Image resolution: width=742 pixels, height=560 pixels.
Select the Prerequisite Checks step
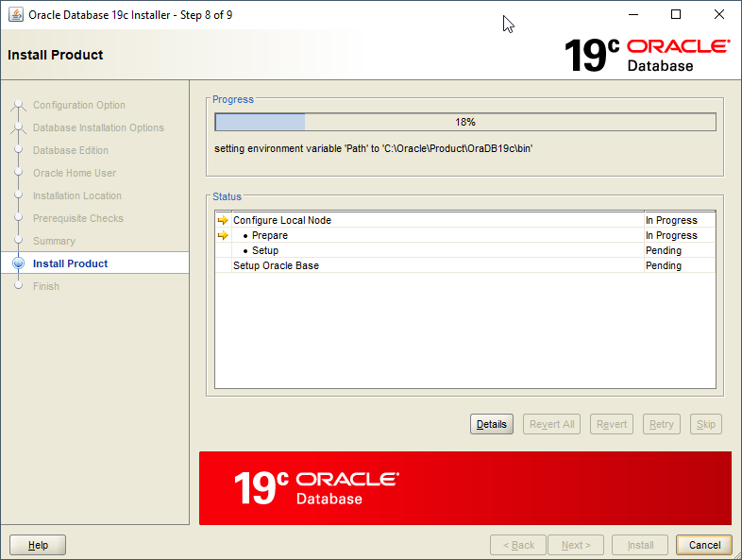78,219
